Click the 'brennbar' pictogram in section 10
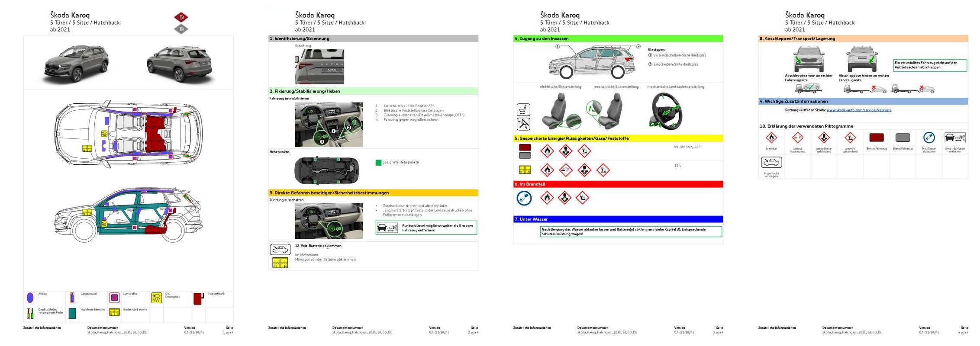980x346 pixels. coord(771,138)
